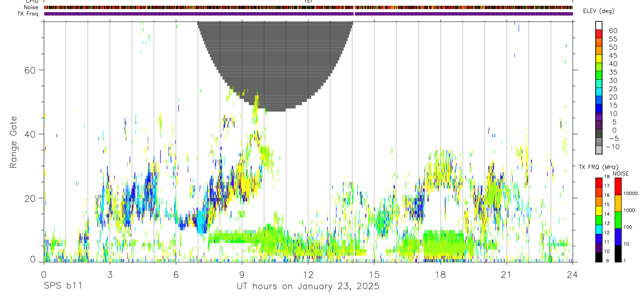This screenshot has width=644, height=297.
Task: Click the purple TX Freq strip above the plot
Action: click(308, 14)
